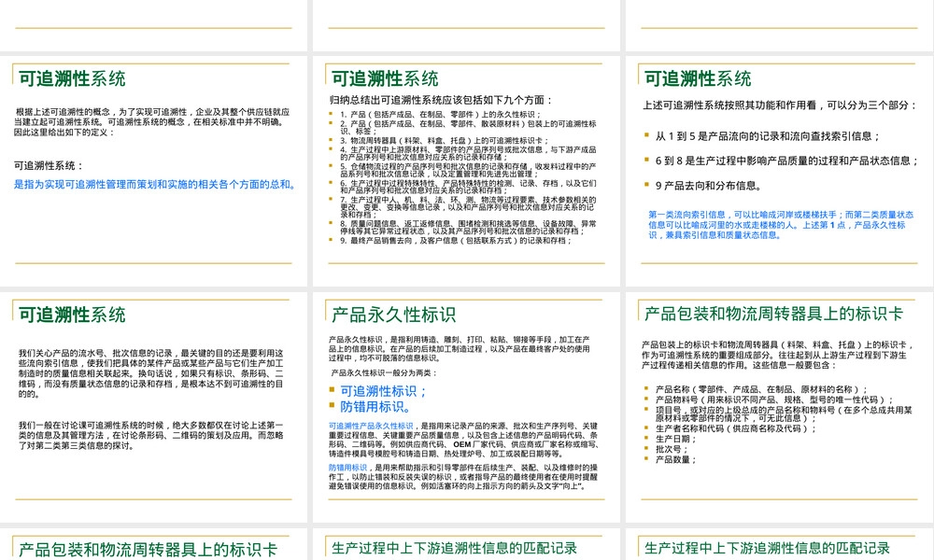Select the 标识卡 slide listing 产品名称 and 批次号
Screen dimensions: 934x560
(x=780, y=407)
